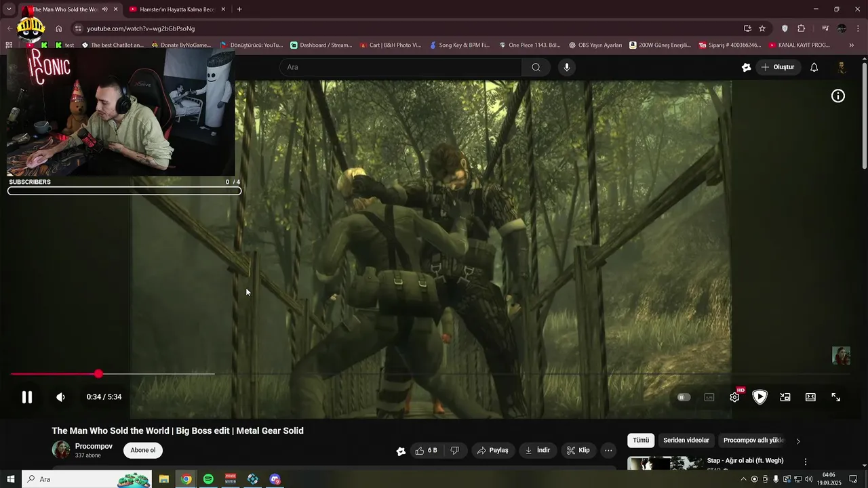Click 'Abone ol' subscribe button
The width and height of the screenshot is (868, 488).
[x=143, y=450]
